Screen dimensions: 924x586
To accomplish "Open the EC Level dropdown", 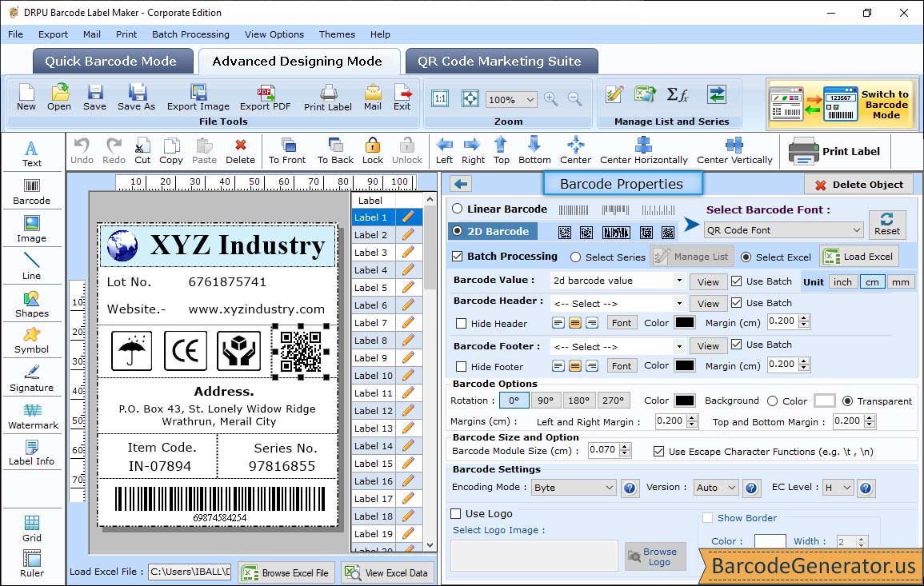I will coord(838,487).
